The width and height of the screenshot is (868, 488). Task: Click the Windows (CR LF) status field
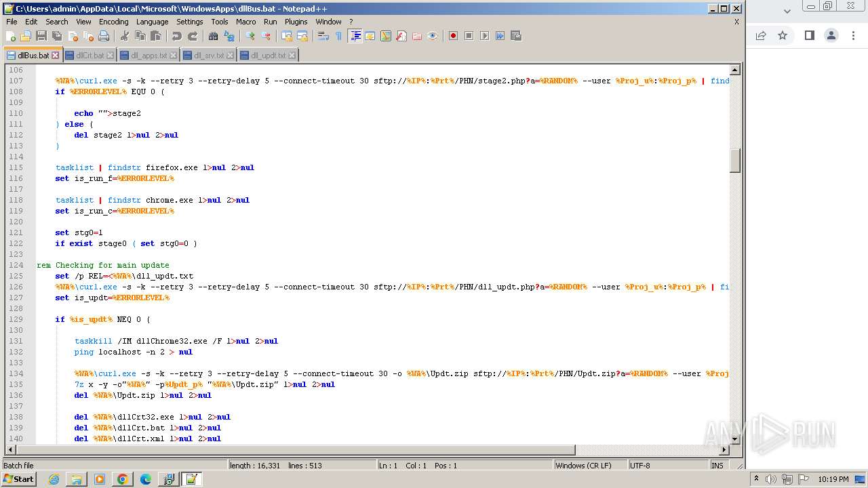click(x=590, y=466)
